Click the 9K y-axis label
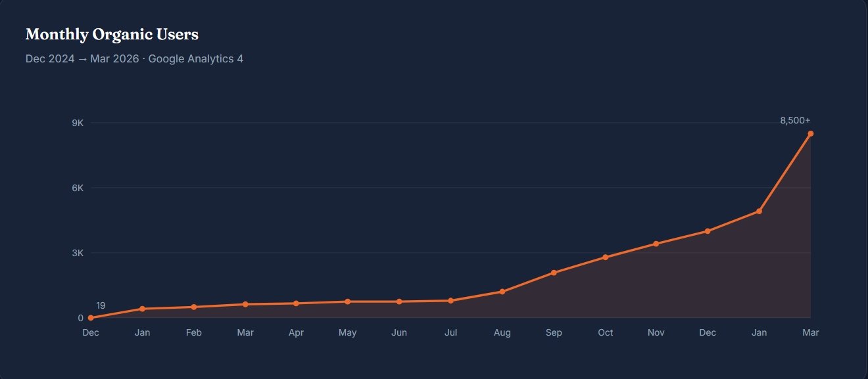Screen dimensions: 868x379 [x=78, y=123]
